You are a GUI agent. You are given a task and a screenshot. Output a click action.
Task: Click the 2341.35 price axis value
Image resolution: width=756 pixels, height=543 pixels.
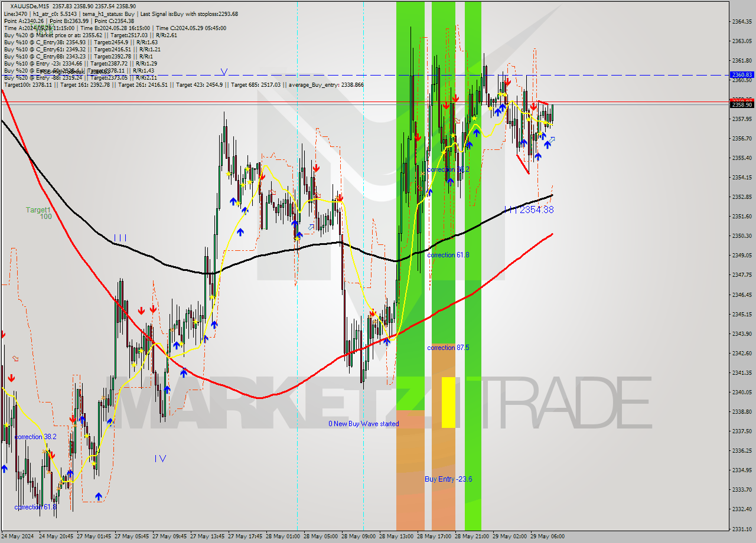(x=742, y=372)
